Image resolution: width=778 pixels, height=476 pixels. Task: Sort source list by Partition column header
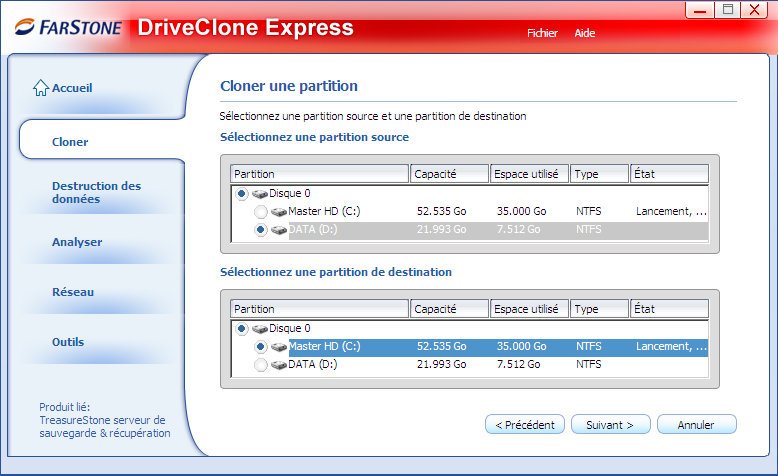[x=320, y=174]
